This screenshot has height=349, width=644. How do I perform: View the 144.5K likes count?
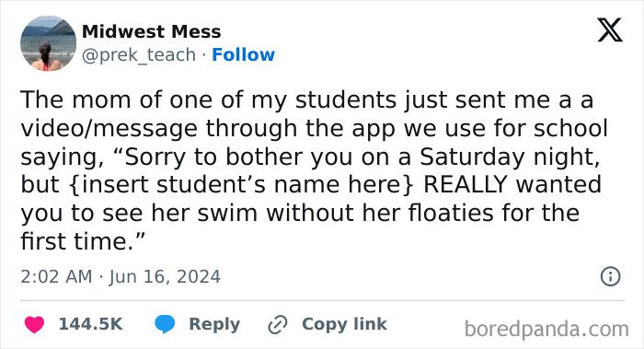[91, 324]
